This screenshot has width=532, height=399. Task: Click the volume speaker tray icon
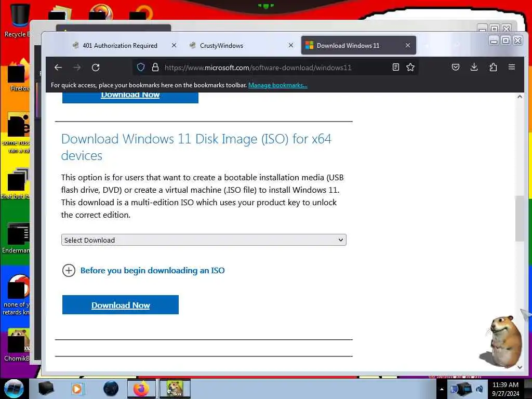(x=480, y=389)
